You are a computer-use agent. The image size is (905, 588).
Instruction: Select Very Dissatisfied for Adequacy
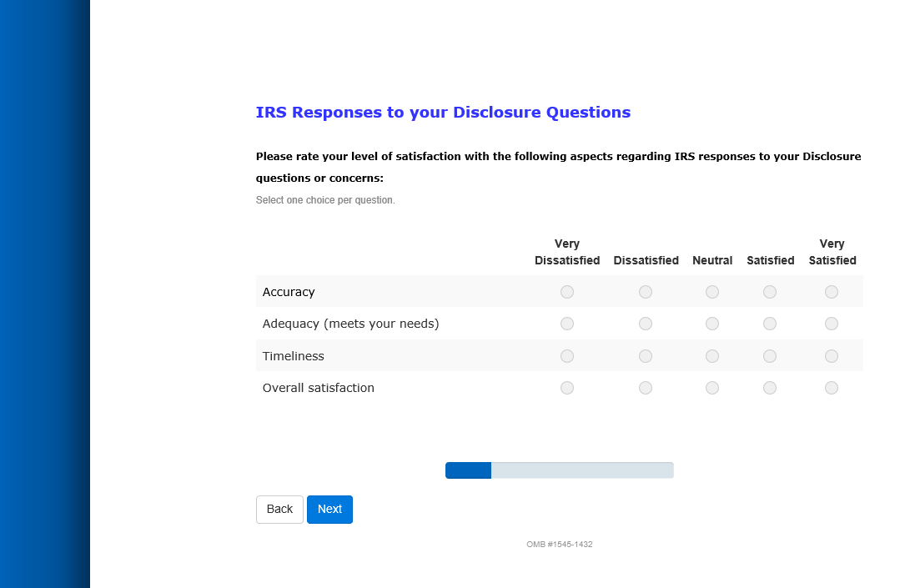[567, 324]
